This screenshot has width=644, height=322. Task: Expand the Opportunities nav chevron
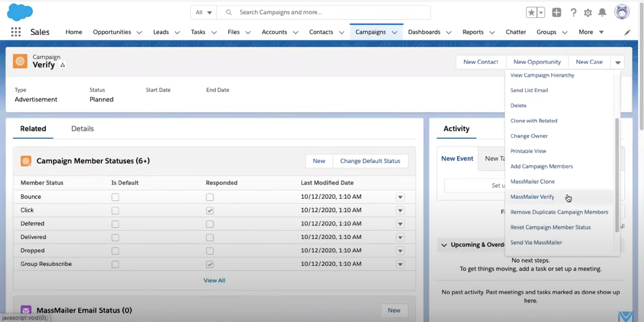point(139,33)
